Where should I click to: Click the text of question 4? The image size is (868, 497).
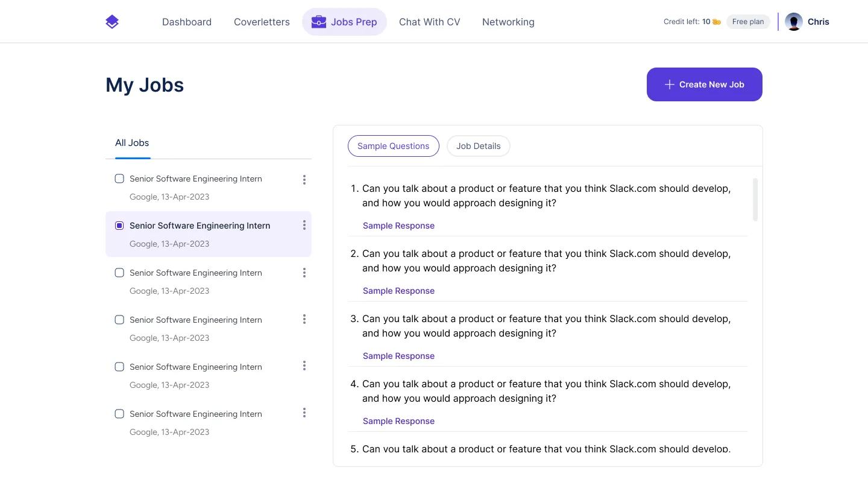pos(546,391)
